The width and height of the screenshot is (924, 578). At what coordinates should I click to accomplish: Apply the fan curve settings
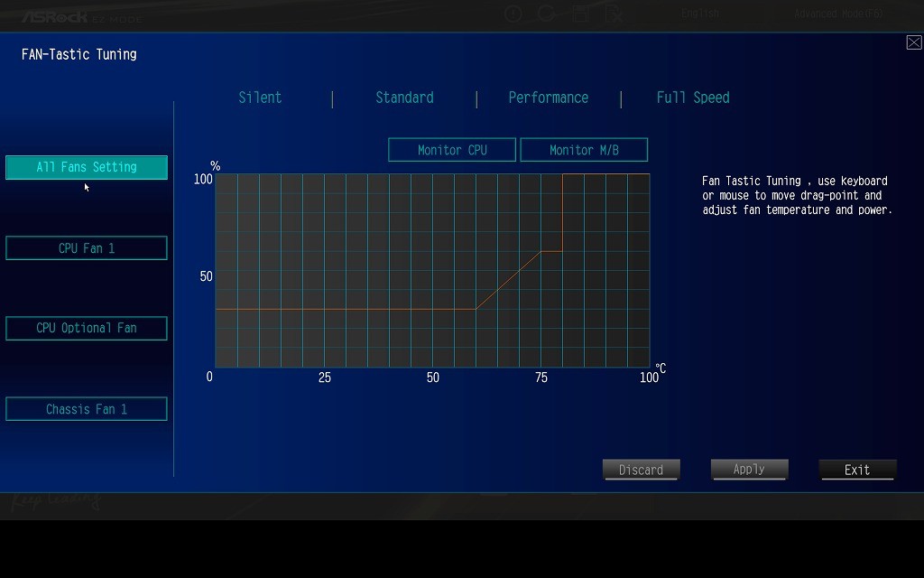[x=749, y=470]
